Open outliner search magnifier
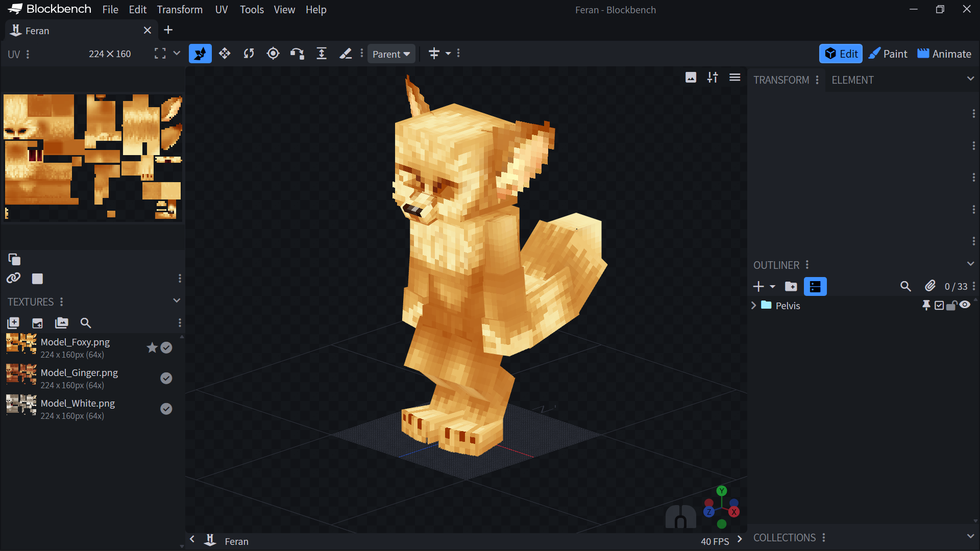The width and height of the screenshot is (980, 551). click(x=905, y=287)
